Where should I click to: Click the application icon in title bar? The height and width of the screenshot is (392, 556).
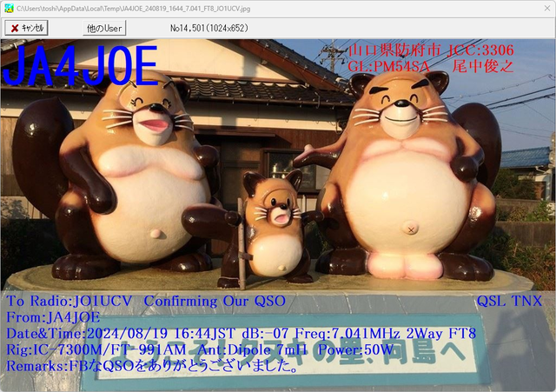tap(9, 8)
